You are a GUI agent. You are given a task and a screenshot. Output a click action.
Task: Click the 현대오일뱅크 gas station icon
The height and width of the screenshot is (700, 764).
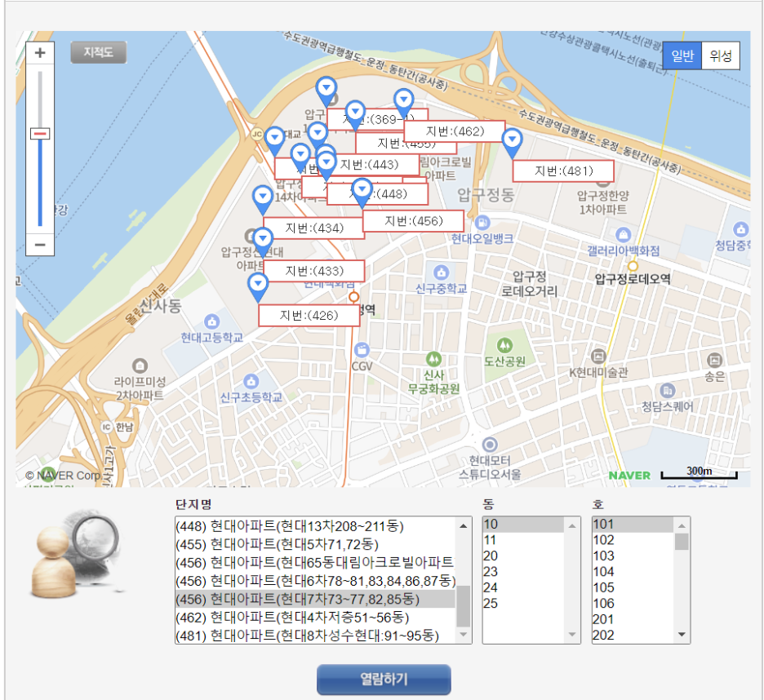482,223
